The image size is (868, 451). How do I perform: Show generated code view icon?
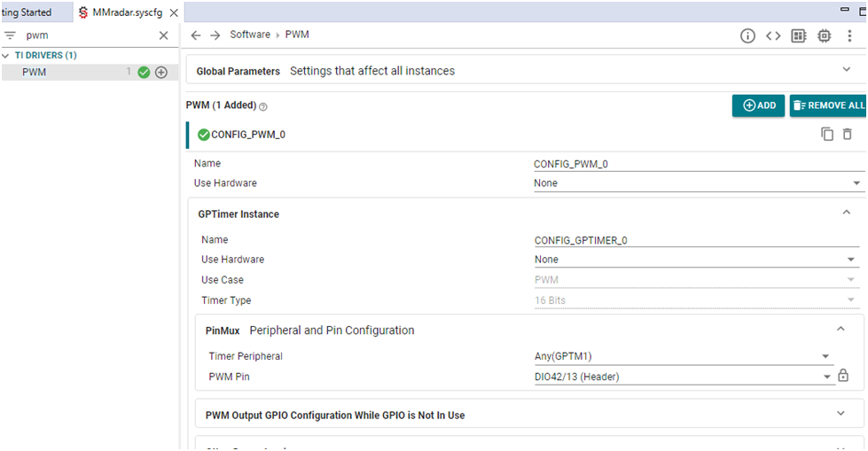(773, 35)
